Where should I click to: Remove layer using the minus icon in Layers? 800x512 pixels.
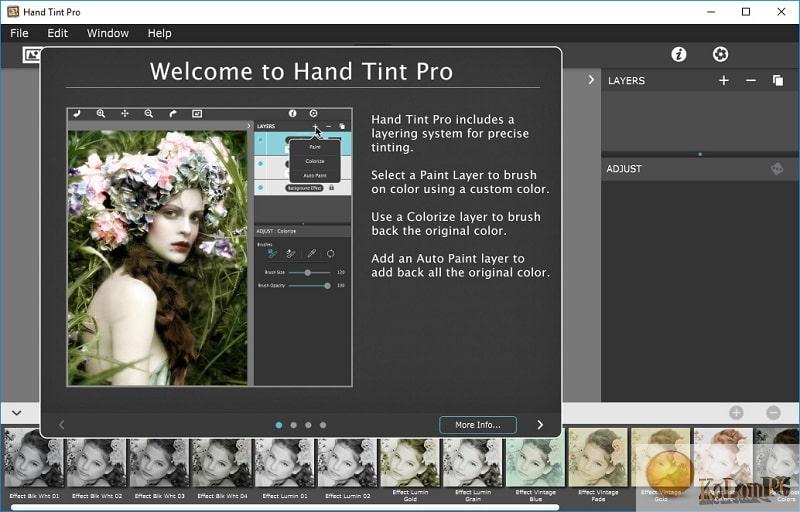coord(751,81)
